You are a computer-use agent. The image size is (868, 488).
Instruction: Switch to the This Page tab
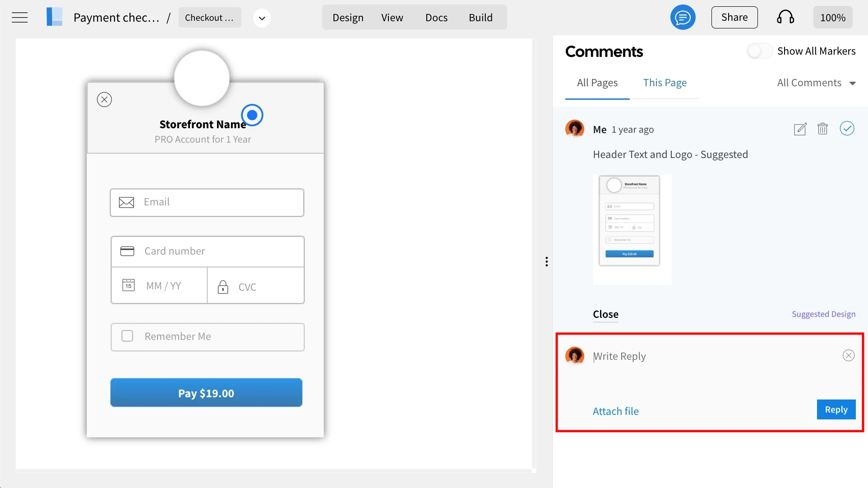coord(665,83)
